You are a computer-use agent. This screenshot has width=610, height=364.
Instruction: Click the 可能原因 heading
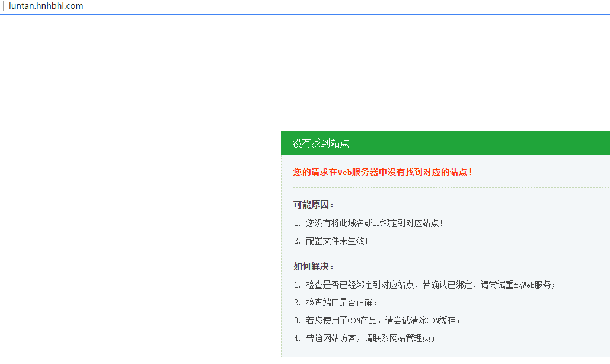(314, 205)
